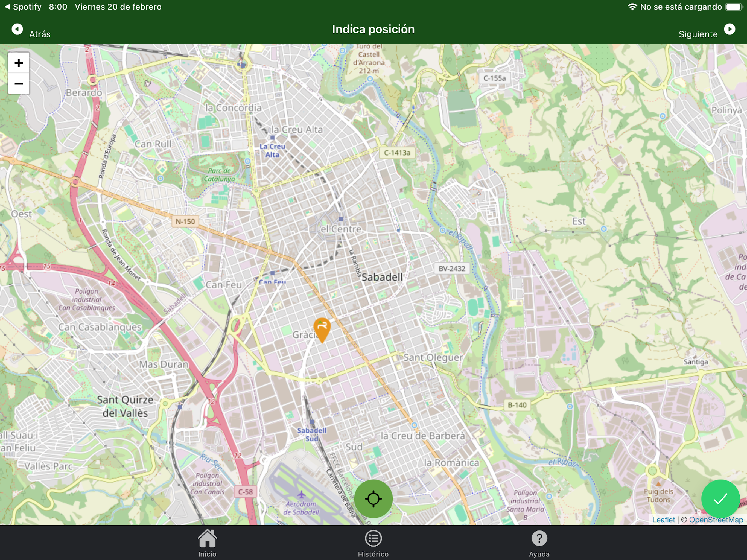Screen dimensions: 747x560
Task: Center map on current location crosshair button
Action: pyautogui.click(x=373, y=498)
